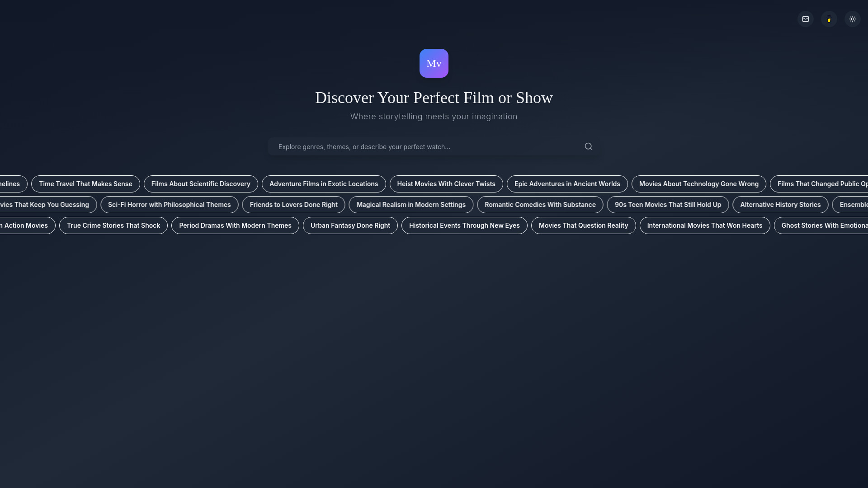Click 'Movies About Technology Gone Wrong' tag
The width and height of the screenshot is (868, 488).
698,183
